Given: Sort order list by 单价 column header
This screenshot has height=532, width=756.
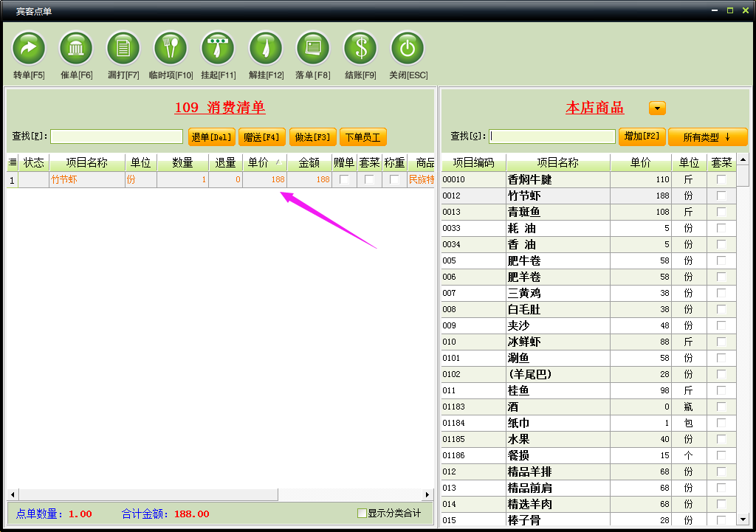Looking at the screenshot, I should (x=265, y=162).
